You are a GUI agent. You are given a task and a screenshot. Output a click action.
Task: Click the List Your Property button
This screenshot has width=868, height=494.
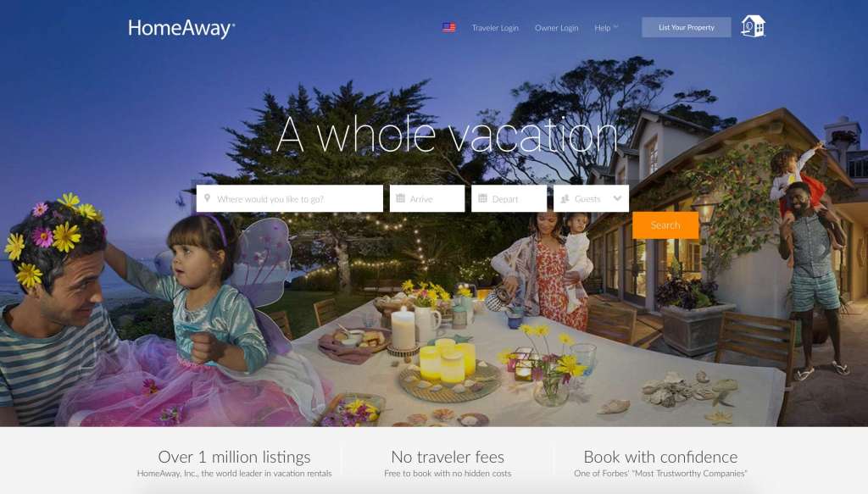click(687, 27)
